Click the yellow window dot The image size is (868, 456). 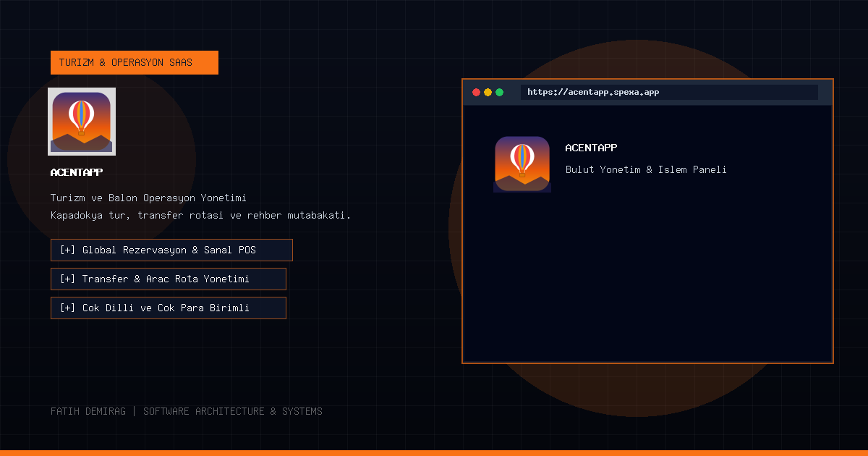click(488, 93)
